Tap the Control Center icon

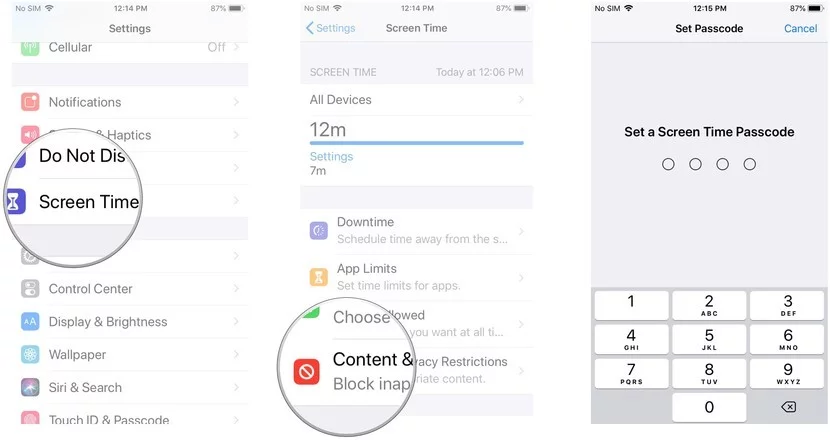point(30,289)
